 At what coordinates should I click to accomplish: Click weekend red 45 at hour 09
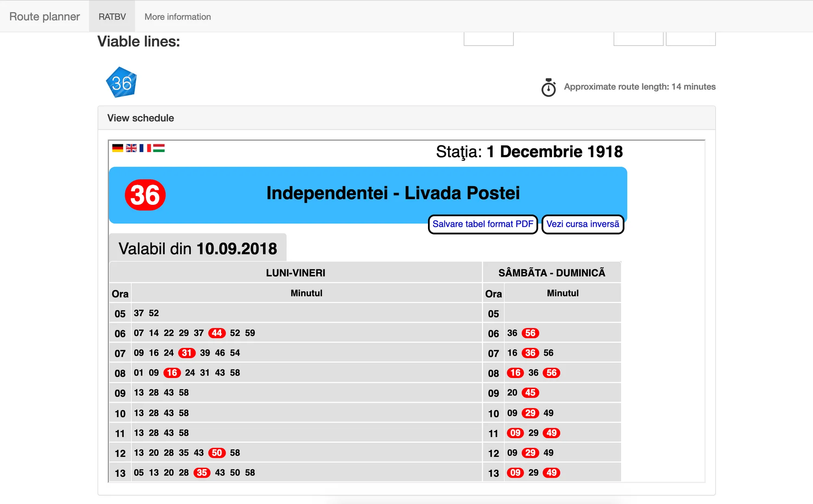coord(530,393)
